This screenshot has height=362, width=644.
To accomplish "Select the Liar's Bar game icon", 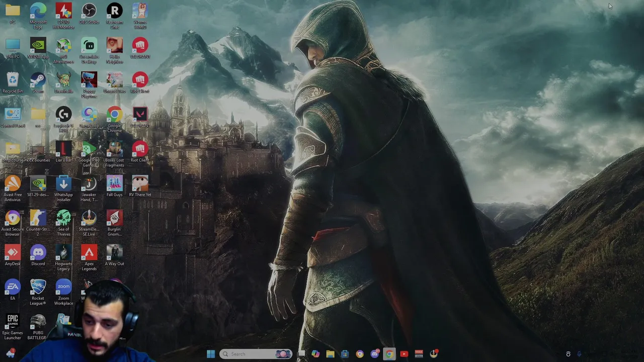I will [x=63, y=152].
